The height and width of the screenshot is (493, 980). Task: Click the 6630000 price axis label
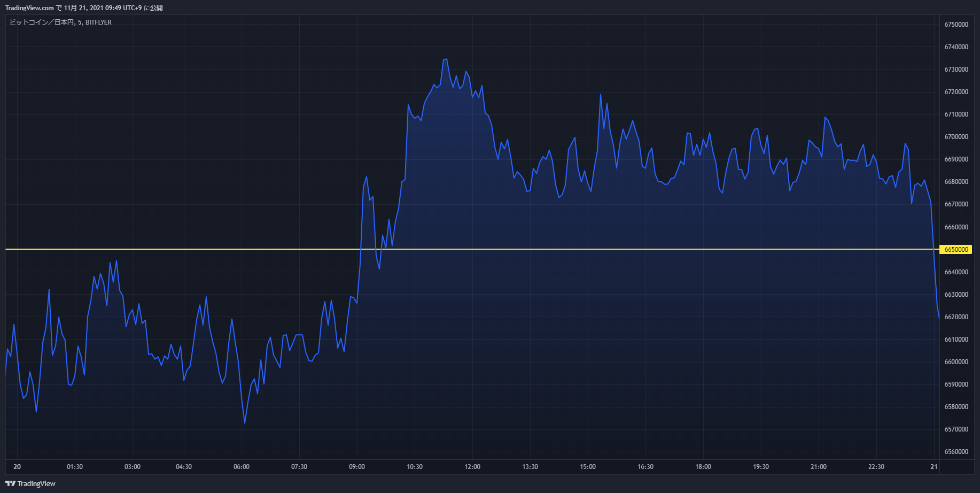(956, 295)
